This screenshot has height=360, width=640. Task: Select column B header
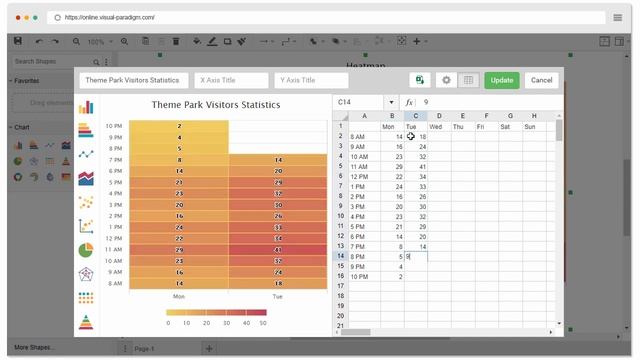[x=392, y=116]
